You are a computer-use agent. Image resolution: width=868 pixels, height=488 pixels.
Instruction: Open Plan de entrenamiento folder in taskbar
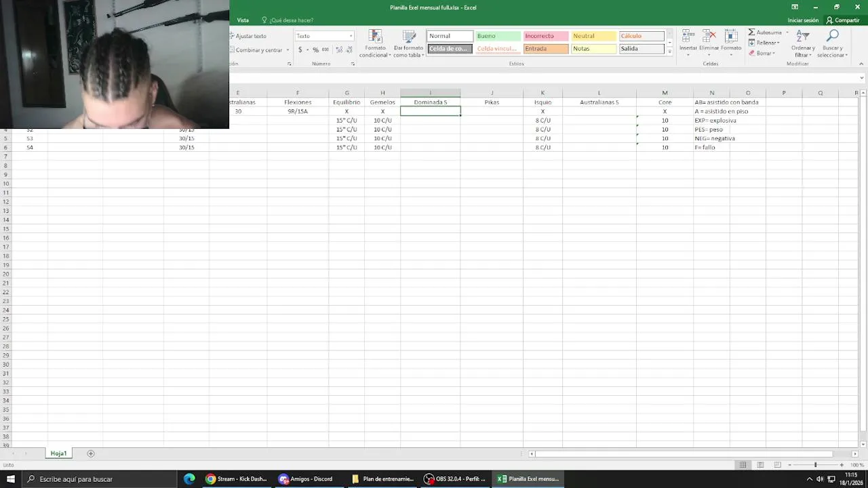pyautogui.click(x=382, y=479)
